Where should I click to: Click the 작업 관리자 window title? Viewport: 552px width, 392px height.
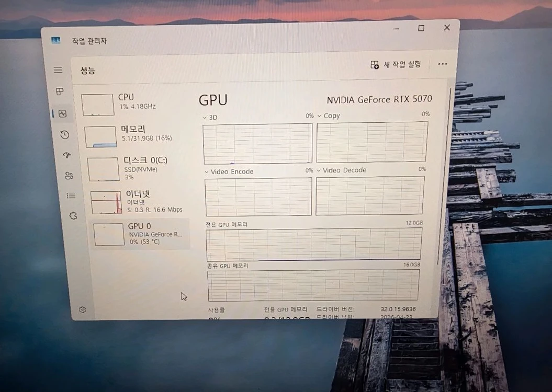tap(89, 41)
